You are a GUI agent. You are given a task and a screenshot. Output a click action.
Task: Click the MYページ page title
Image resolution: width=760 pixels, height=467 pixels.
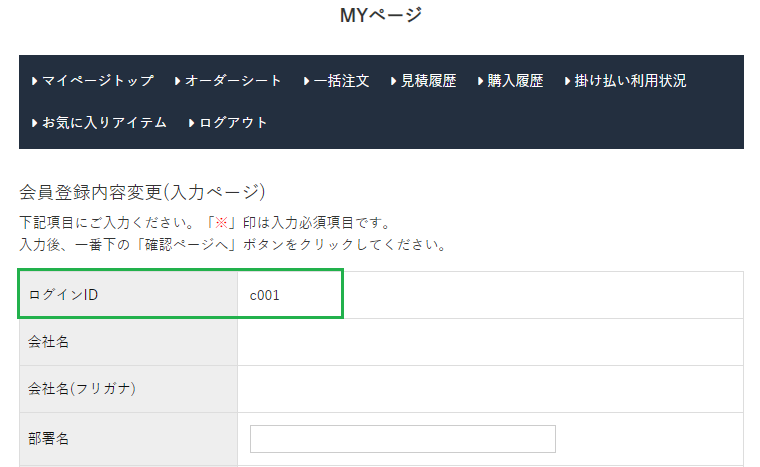(x=381, y=15)
